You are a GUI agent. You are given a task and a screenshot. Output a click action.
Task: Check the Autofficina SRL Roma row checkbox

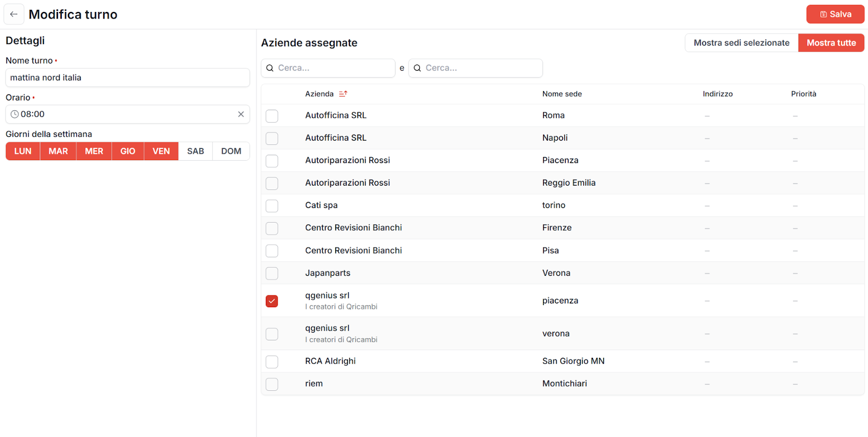click(272, 116)
